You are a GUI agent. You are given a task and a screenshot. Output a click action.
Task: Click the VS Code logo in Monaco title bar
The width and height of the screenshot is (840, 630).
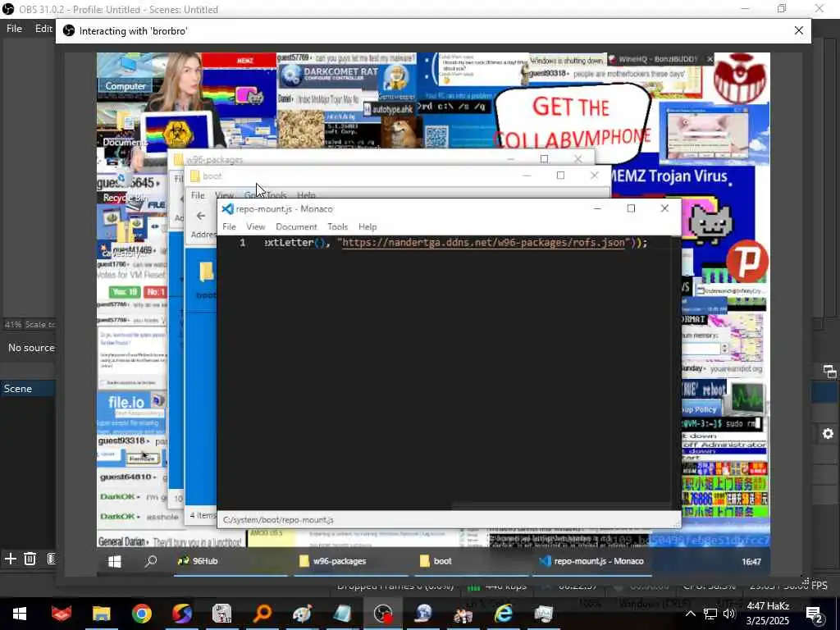point(228,209)
